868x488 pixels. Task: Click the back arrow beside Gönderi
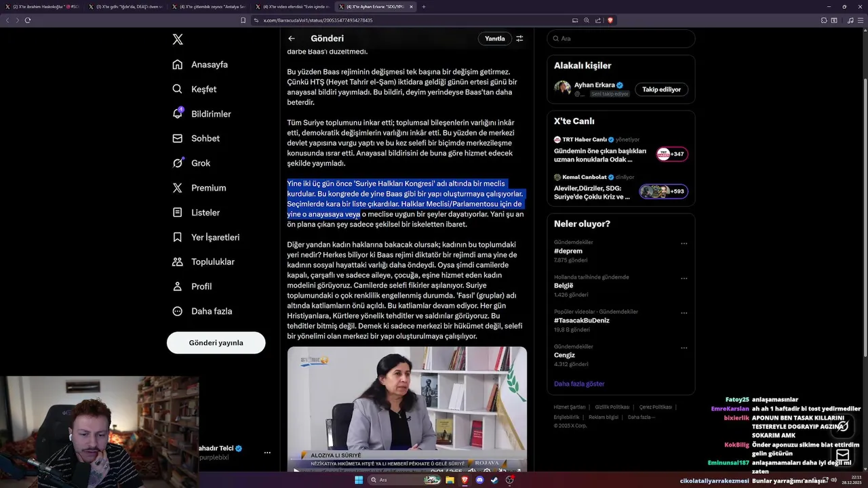tap(292, 39)
